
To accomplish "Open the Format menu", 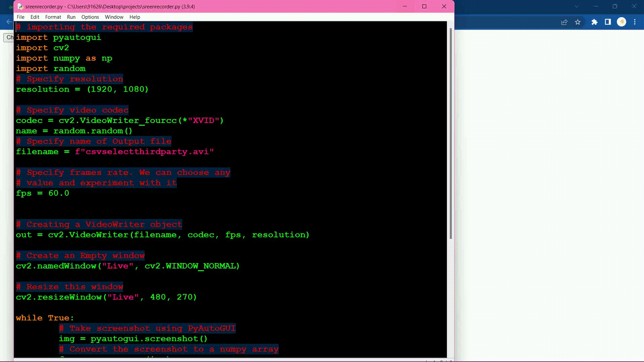I will (x=53, y=17).
